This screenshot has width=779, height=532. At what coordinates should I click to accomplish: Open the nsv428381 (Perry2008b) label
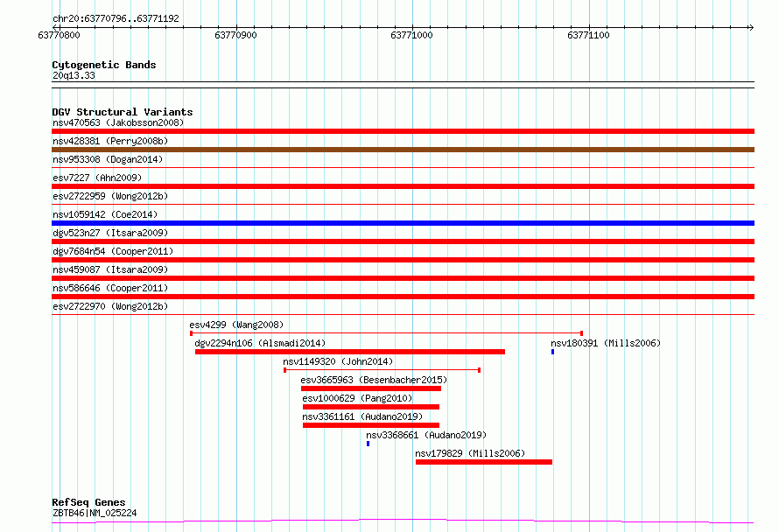pyautogui.click(x=110, y=141)
